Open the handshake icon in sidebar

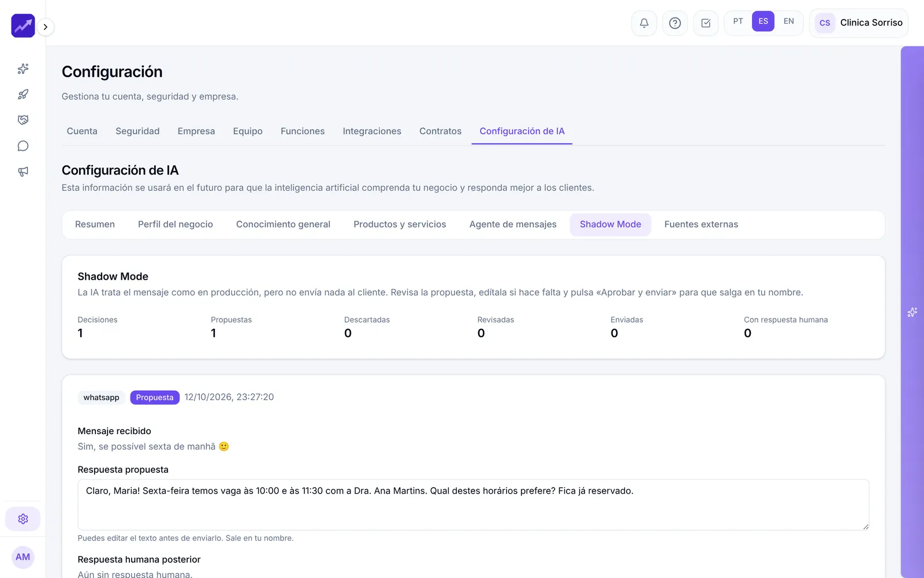[23, 120]
